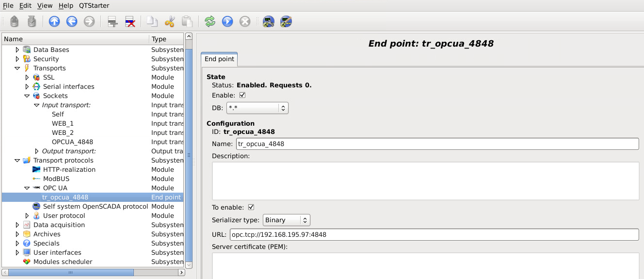This screenshot has height=279, width=644.
Task: Uncheck the Enable checkbox under State
Action: click(x=242, y=95)
